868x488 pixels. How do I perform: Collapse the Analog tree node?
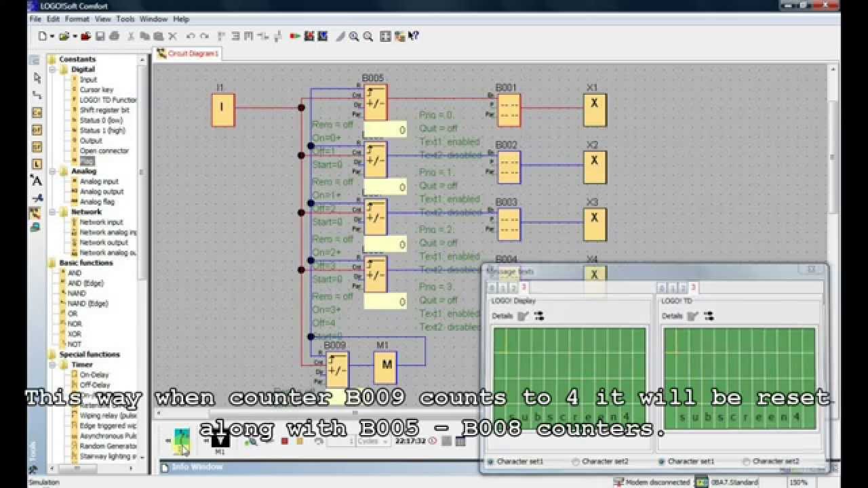pos(52,171)
